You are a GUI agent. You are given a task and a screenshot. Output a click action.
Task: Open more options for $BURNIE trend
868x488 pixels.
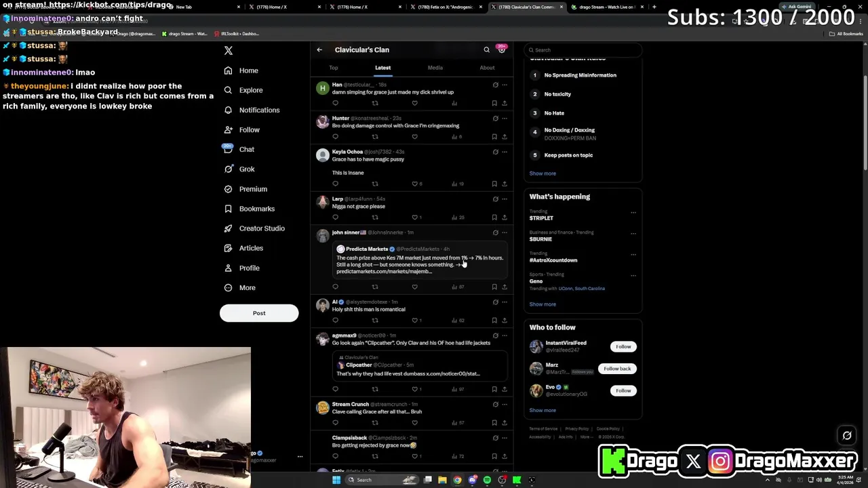[x=633, y=234]
